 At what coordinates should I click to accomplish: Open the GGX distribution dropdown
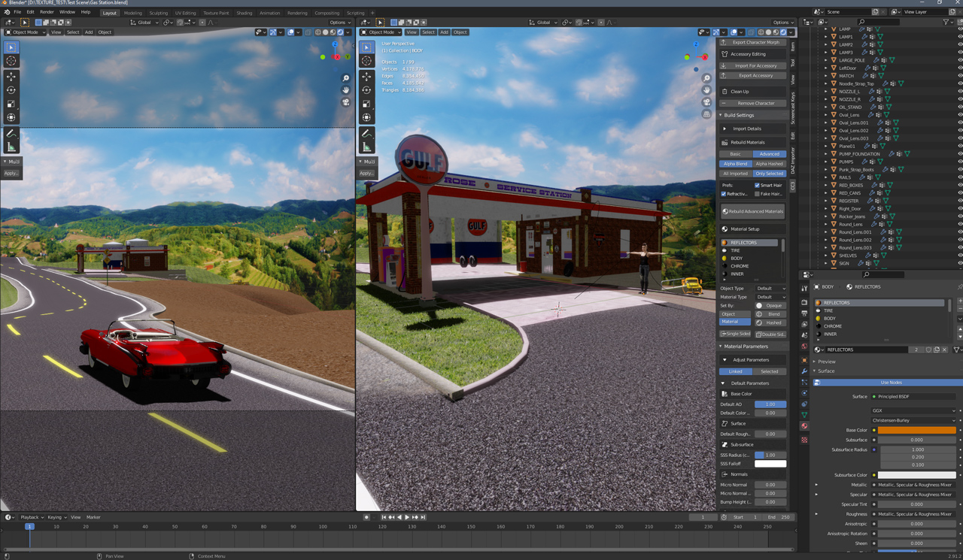913,411
